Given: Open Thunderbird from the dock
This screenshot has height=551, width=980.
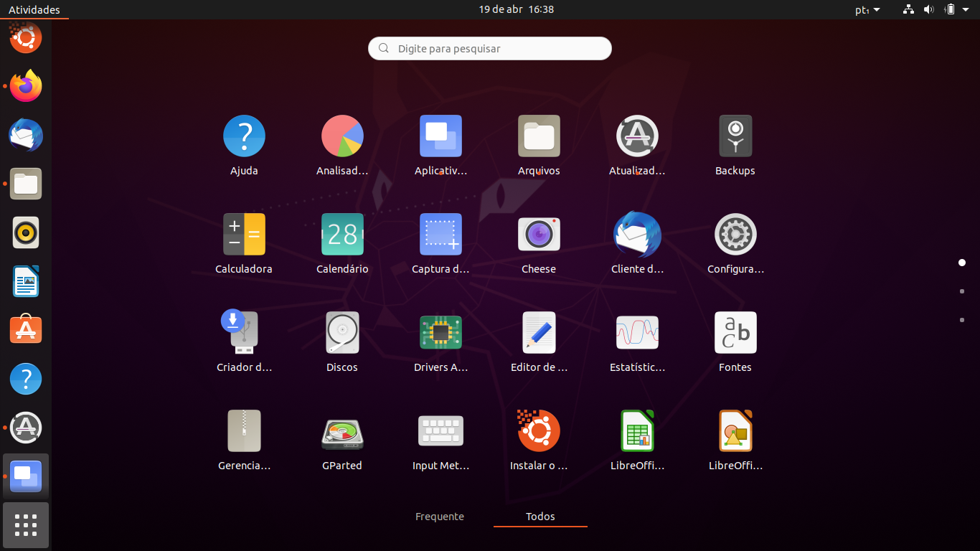Looking at the screenshot, I should 26,135.
